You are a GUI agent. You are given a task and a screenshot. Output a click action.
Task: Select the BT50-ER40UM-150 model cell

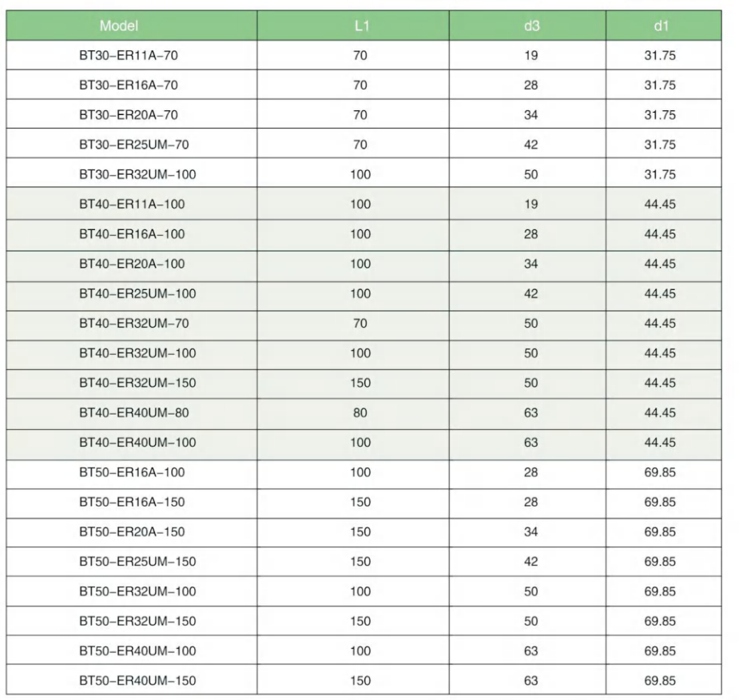(x=137, y=681)
